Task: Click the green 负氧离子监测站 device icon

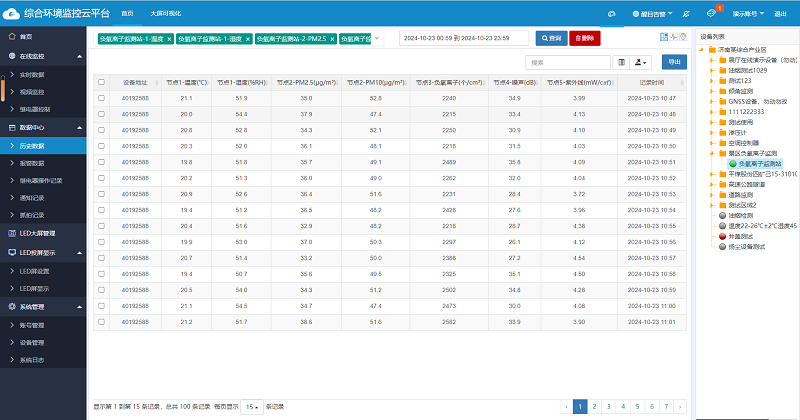Action: click(732, 163)
